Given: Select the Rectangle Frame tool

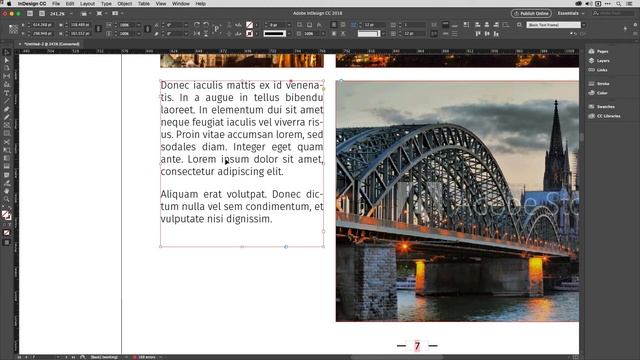Looking at the screenshot, I should point(7,126).
